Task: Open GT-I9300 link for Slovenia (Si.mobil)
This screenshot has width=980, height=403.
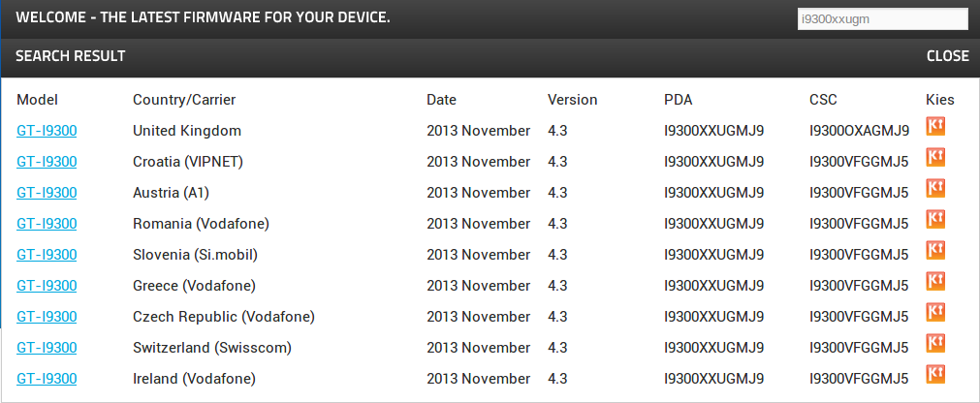Action: (x=47, y=255)
